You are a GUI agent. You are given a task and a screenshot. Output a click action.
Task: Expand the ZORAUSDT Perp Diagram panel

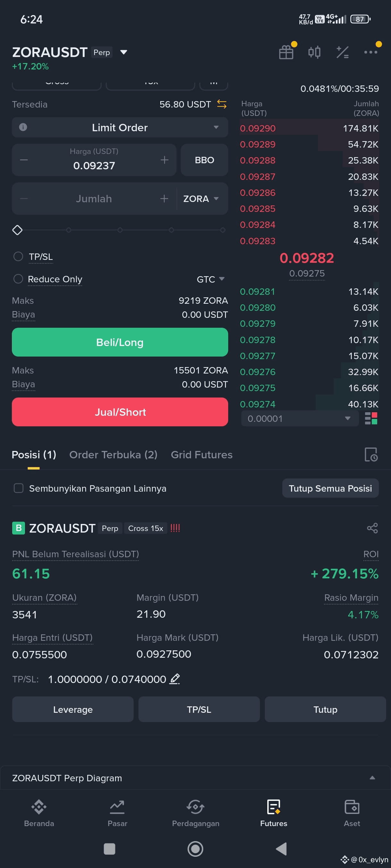(195, 778)
